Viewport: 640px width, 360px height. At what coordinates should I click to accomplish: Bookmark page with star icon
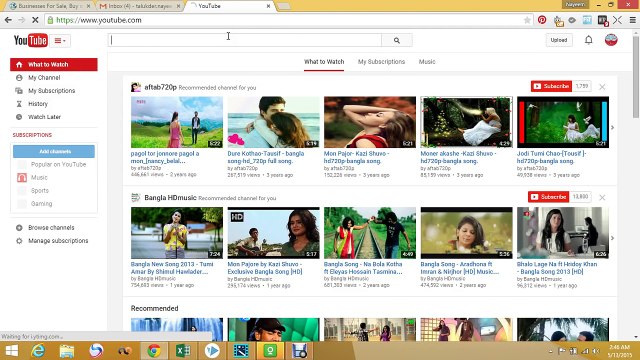point(527,20)
